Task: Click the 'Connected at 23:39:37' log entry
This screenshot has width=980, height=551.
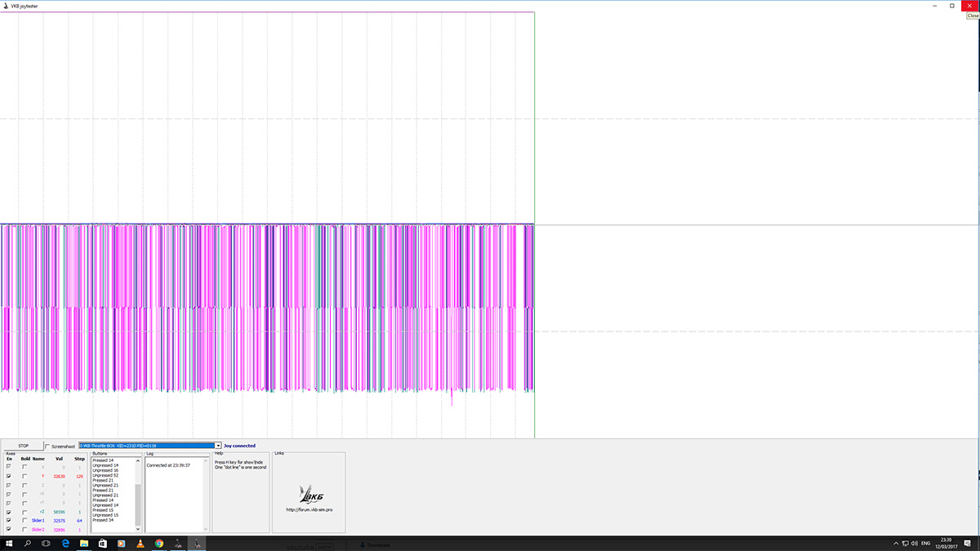Action: coord(168,465)
